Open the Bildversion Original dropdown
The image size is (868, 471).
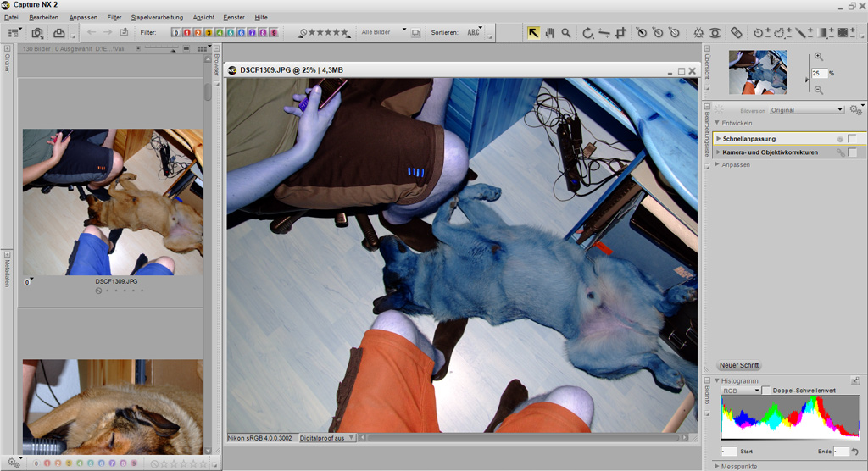click(x=807, y=110)
